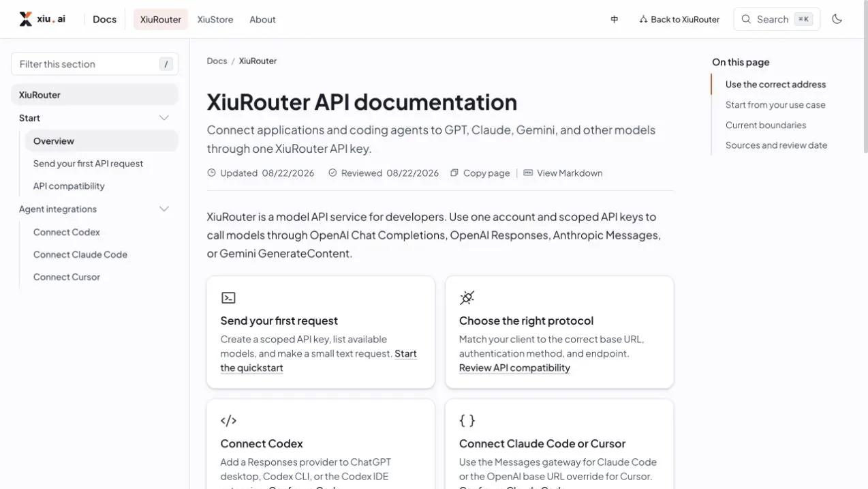
Task: Open Start section label in sidebar
Action: point(29,118)
